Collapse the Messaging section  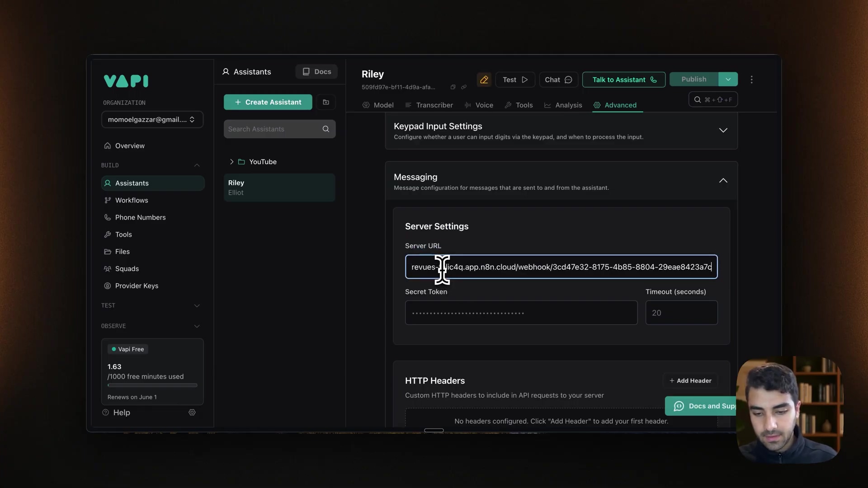pyautogui.click(x=723, y=181)
